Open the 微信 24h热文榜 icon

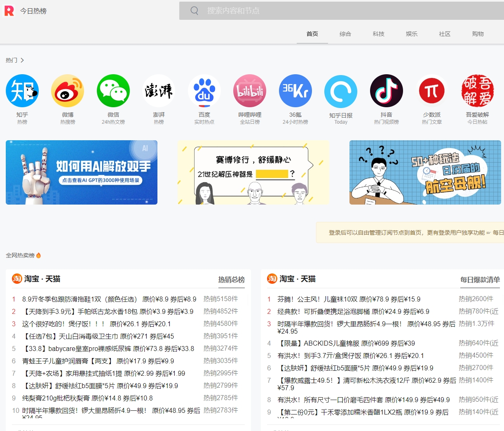tap(113, 91)
